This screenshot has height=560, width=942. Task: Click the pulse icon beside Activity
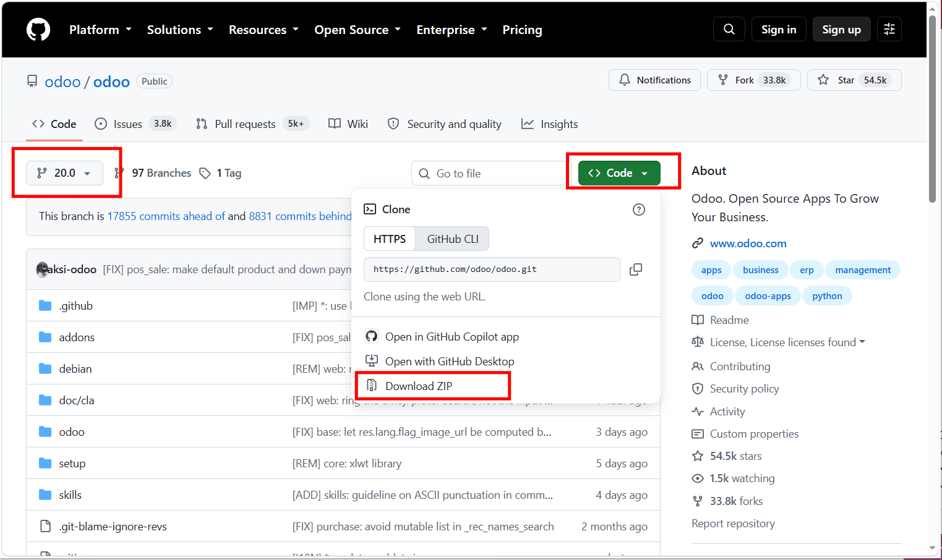pos(698,412)
